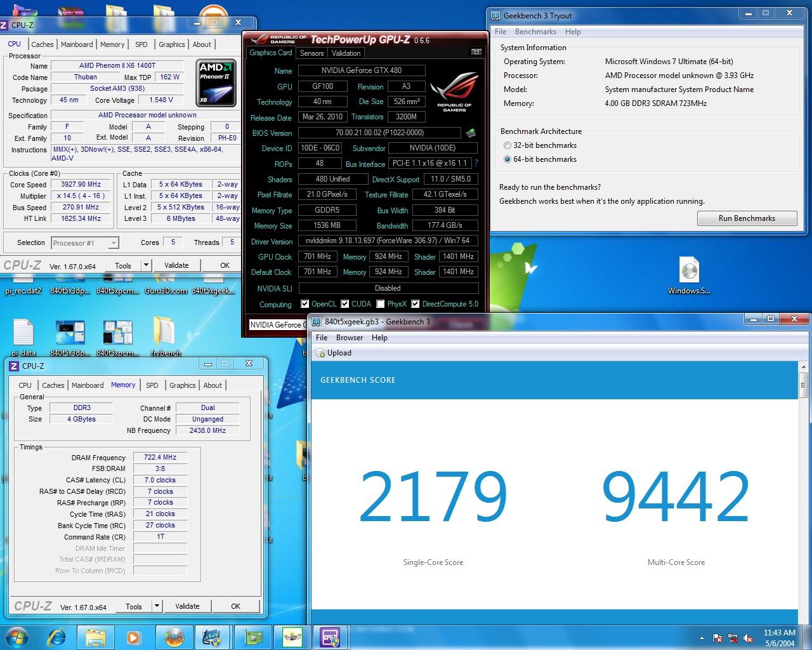Open Windows Explorer from taskbar
The height and width of the screenshot is (650, 812).
(96, 637)
